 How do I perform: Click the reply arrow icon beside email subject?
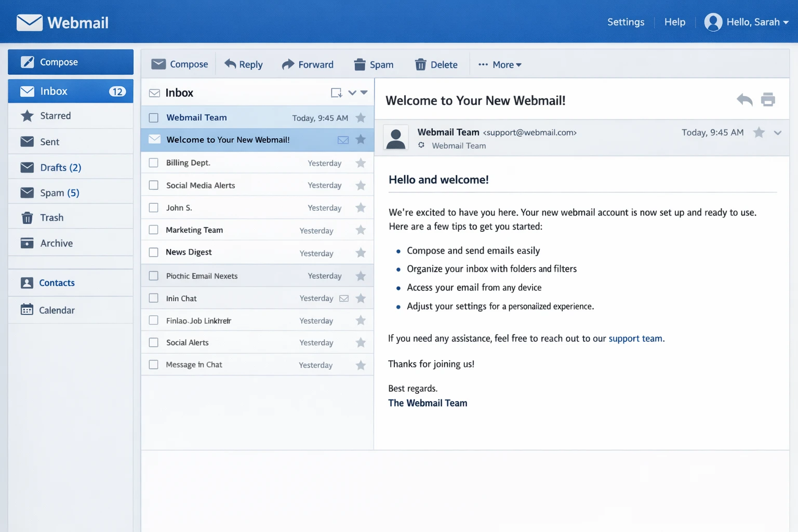[744, 100]
